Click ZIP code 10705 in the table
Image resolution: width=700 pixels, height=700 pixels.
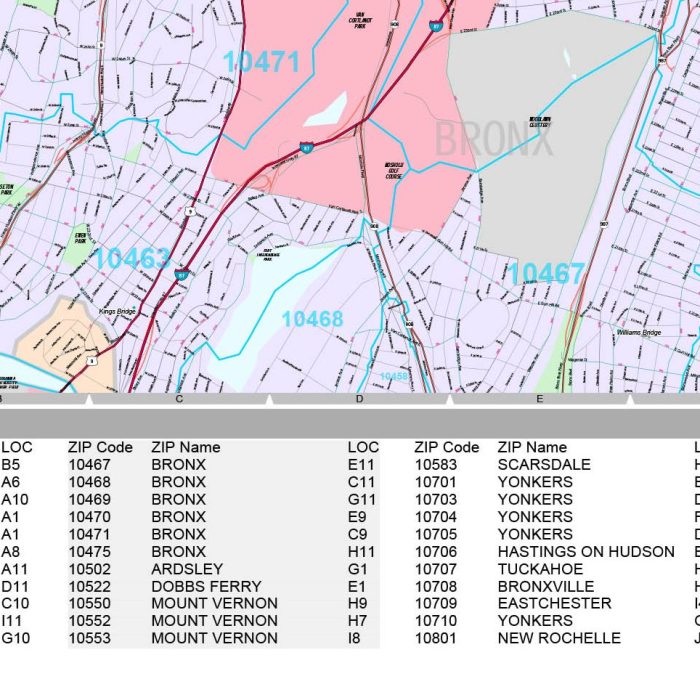(436, 534)
